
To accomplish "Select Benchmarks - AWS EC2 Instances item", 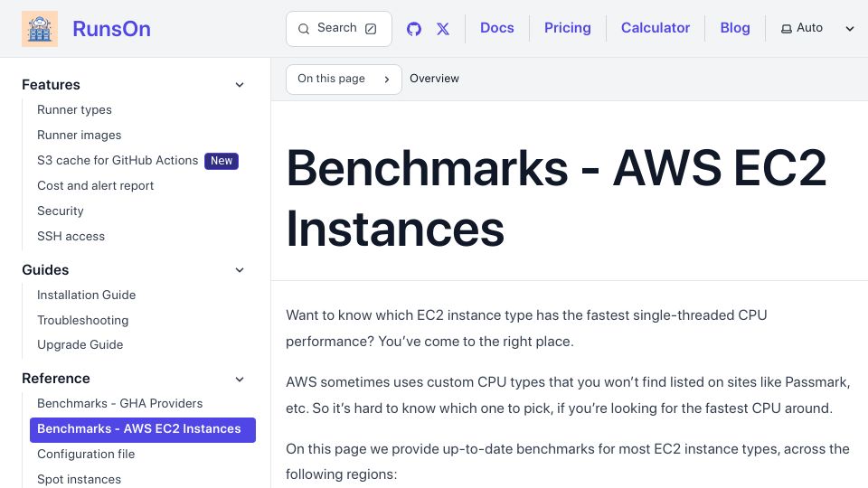I will [x=143, y=430].
